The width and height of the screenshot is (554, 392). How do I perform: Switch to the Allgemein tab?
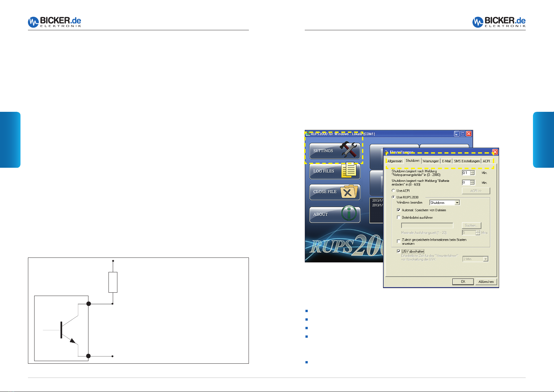(395, 161)
